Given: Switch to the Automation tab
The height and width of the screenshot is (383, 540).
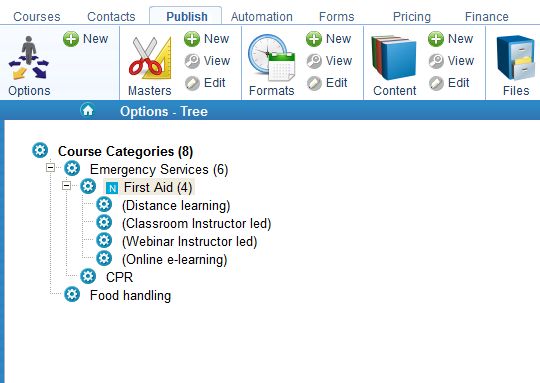Looking at the screenshot, I should (262, 17).
